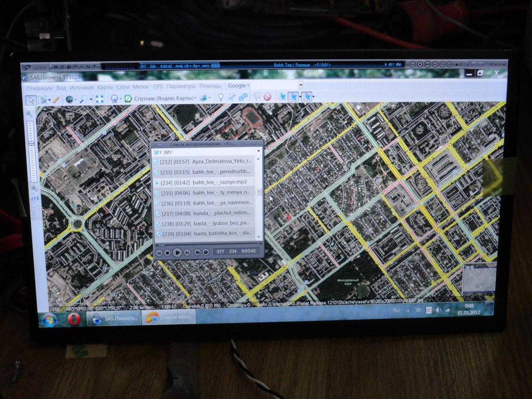532x399 pixels.
Task: Click the red delete marks icon
Action: [x=267, y=97]
